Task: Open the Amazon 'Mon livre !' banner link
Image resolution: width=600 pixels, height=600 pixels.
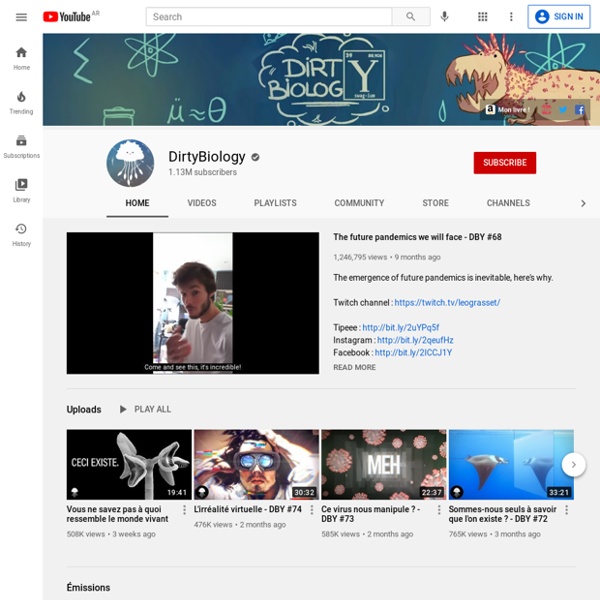Action: point(507,110)
